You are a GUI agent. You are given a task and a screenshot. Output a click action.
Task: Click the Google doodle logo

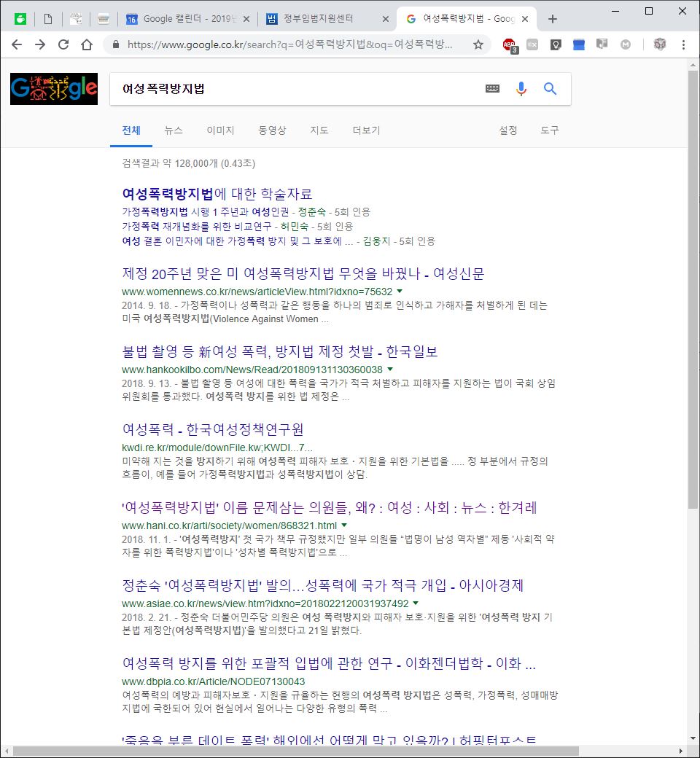54,89
